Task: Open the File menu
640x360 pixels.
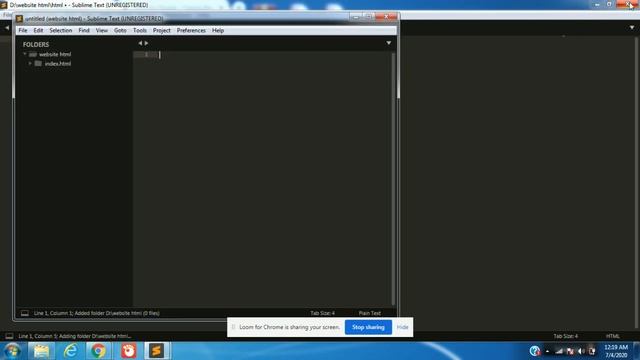Action: click(23, 31)
